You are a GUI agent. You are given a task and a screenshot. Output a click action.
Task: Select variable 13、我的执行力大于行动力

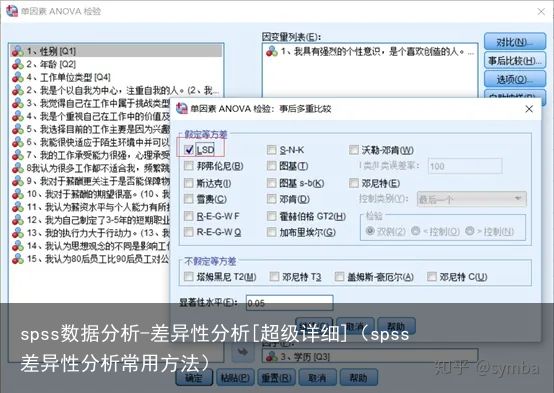coord(90,233)
